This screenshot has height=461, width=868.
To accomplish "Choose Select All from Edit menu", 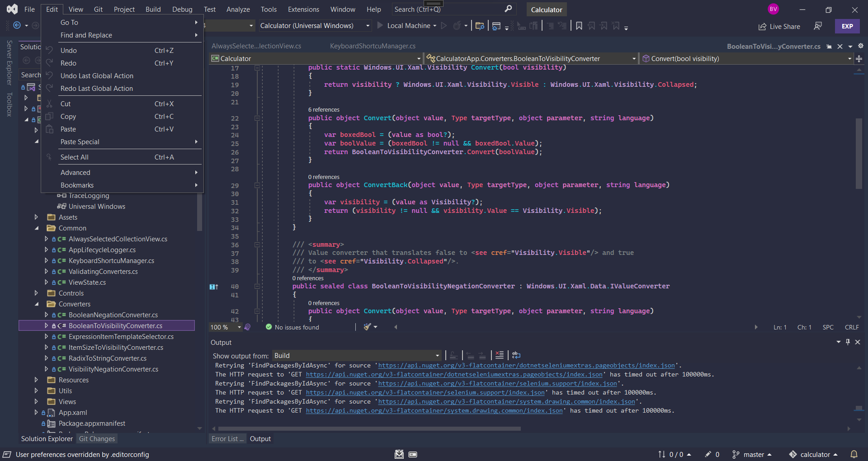I will (x=121, y=157).
